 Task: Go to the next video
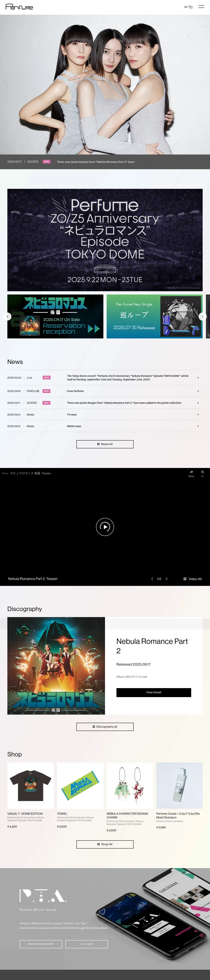pos(166,579)
